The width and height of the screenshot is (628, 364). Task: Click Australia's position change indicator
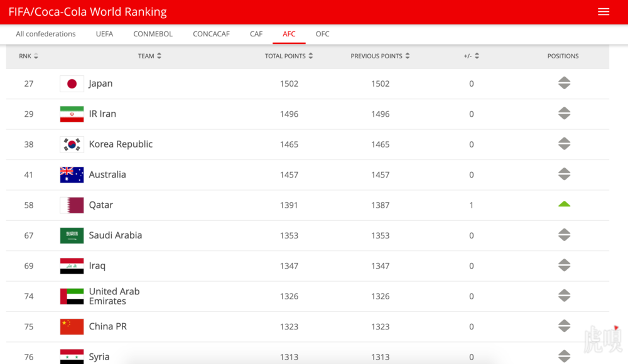point(564,174)
